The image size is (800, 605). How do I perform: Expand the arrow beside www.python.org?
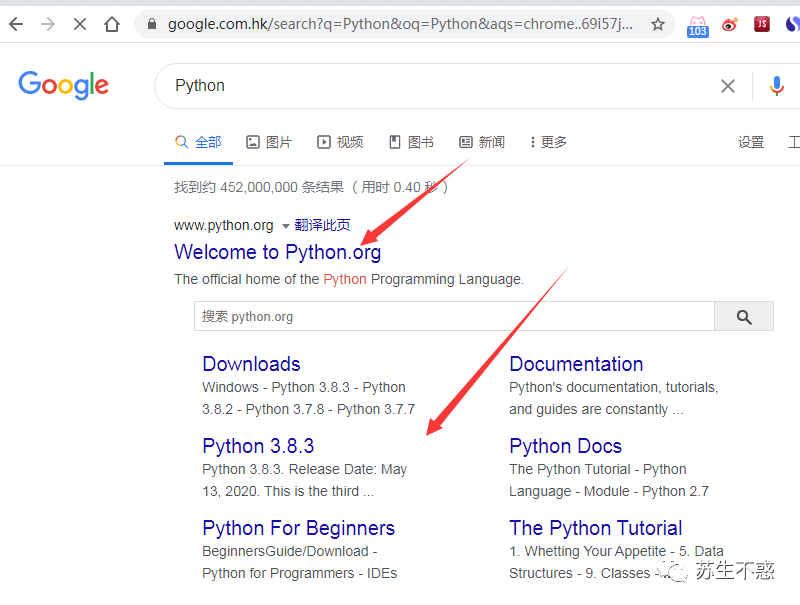(285, 226)
